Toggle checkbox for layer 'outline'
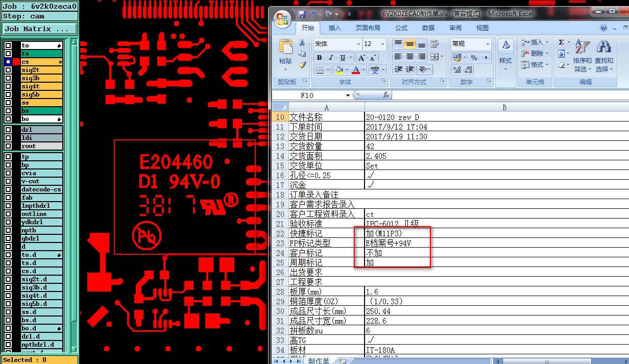This screenshot has width=629, height=364. [x=8, y=214]
